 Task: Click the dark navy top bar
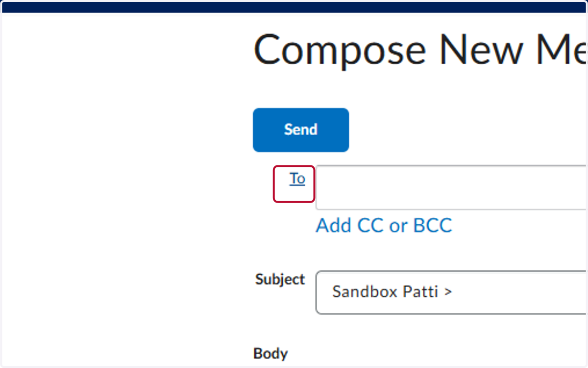294,7
